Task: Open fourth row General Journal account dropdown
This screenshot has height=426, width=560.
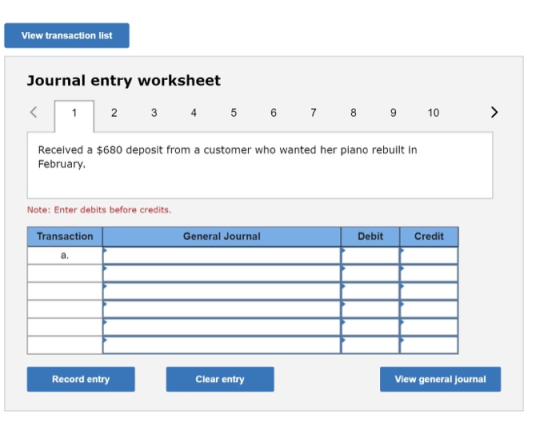Action: [x=221, y=309]
